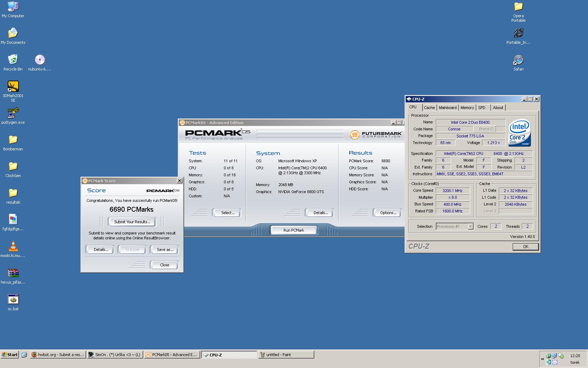Click the Code Name value Conroe
The width and height of the screenshot is (588, 368).
(454, 129)
